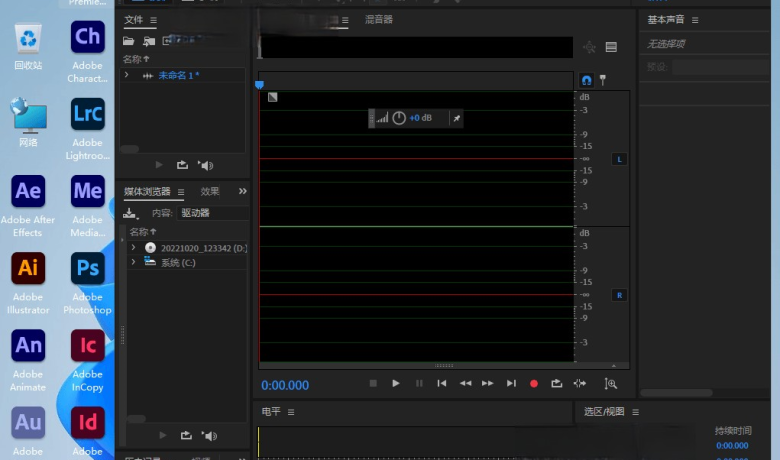780x460 pixels.
Task: Click the stacked list icon beside the overview
Action: [x=611, y=47]
